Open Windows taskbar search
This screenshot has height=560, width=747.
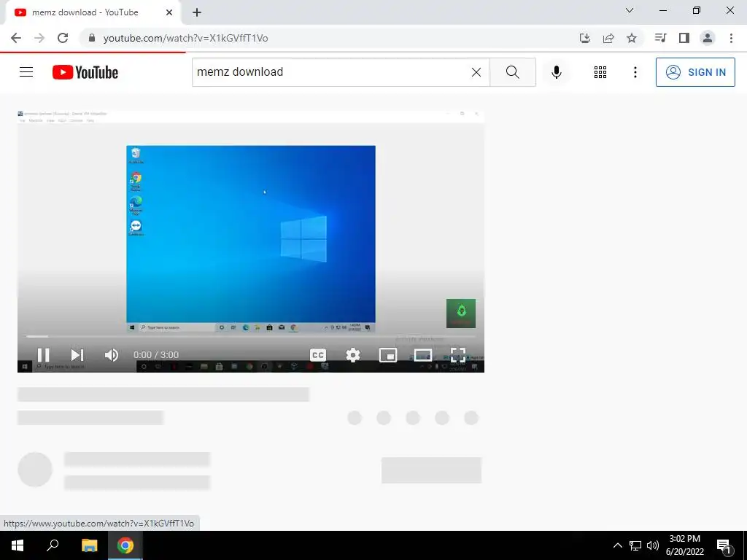point(53,545)
